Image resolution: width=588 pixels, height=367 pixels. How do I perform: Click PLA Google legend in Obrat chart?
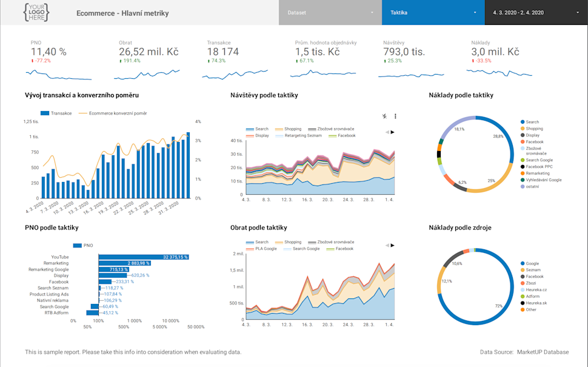pyautogui.click(x=261, y=249)
